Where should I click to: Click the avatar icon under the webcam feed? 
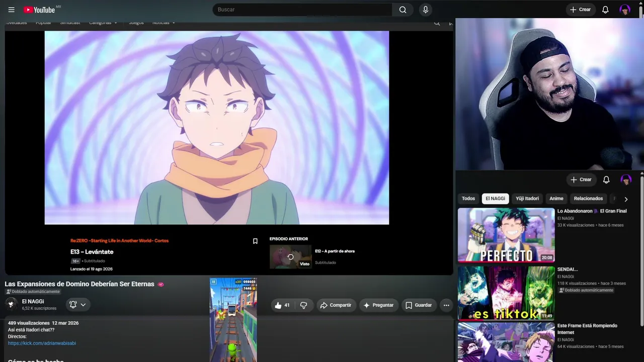pyautogui.click(x=626, y=179)
